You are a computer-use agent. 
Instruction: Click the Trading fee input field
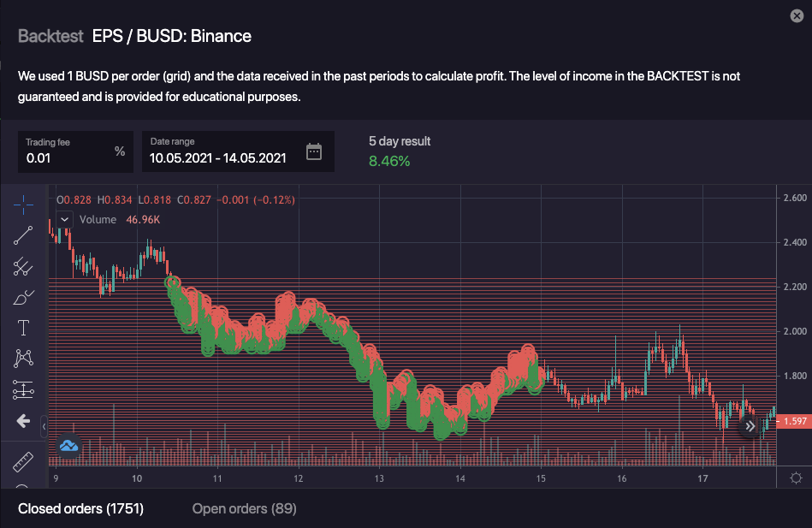click(67, 157)
